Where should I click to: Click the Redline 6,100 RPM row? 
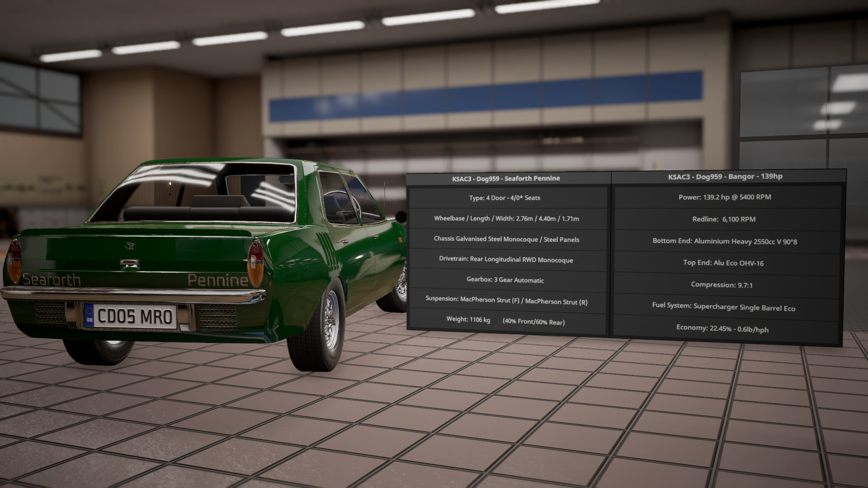(724, 219)
